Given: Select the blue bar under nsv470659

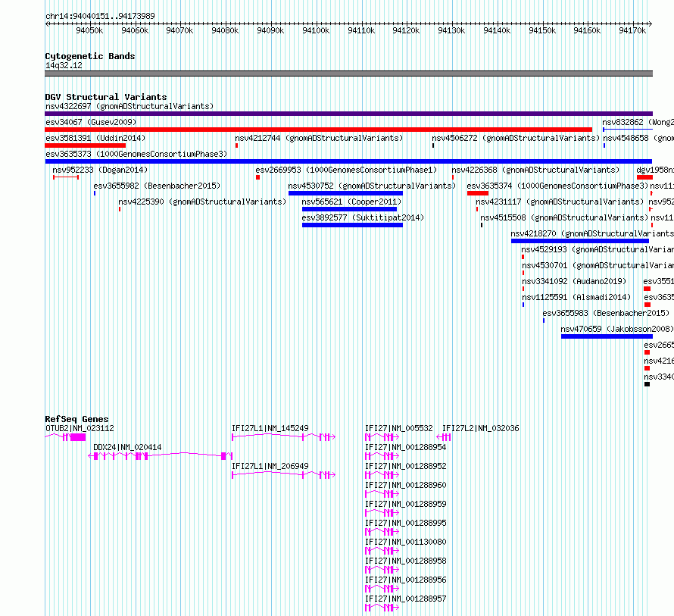Looking at the screenshot, I should pos(607,336).
